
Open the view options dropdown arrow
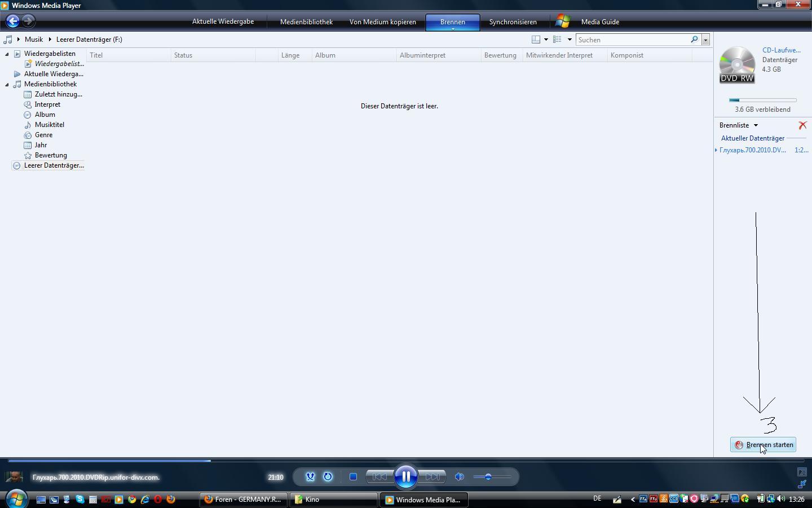tap(570, 40)
